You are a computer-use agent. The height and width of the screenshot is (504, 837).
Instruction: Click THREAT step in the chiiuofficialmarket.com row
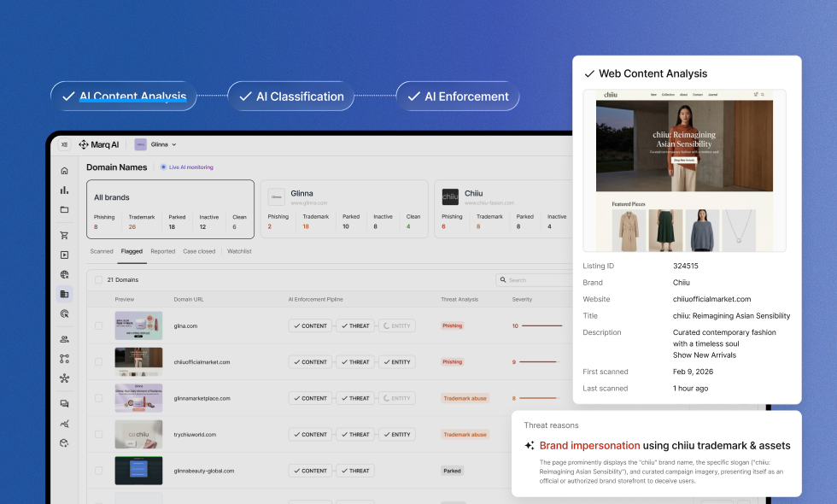355,362
